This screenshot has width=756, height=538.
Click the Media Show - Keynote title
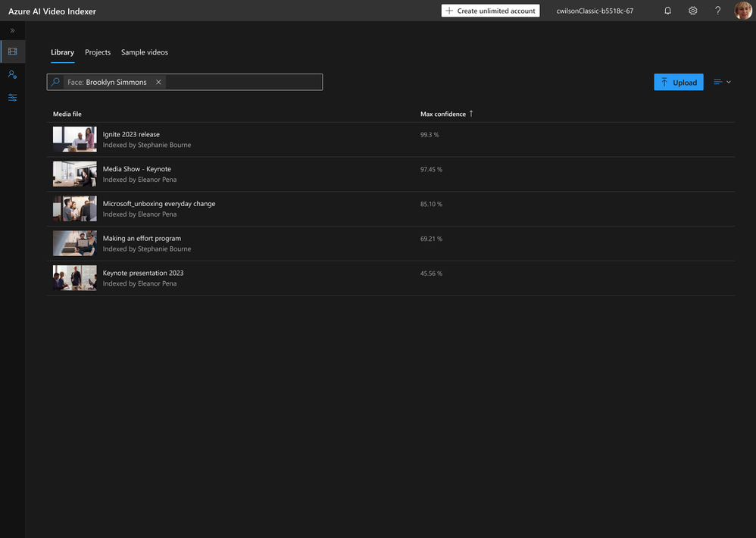137,169
